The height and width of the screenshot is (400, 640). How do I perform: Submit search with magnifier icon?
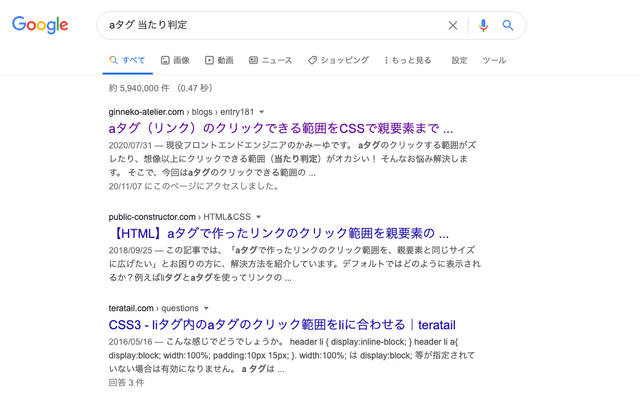(x=508, y=25)
